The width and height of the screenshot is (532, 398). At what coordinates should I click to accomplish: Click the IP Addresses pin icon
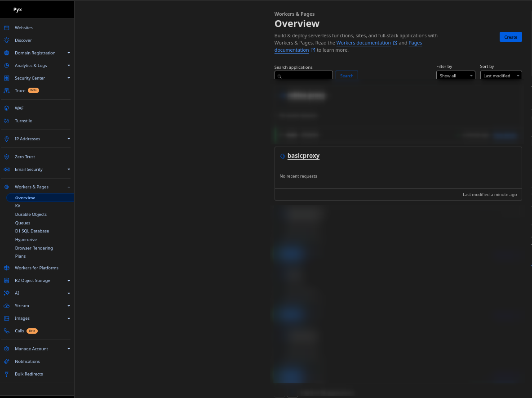pyautogui.click(x=6, y=139)
